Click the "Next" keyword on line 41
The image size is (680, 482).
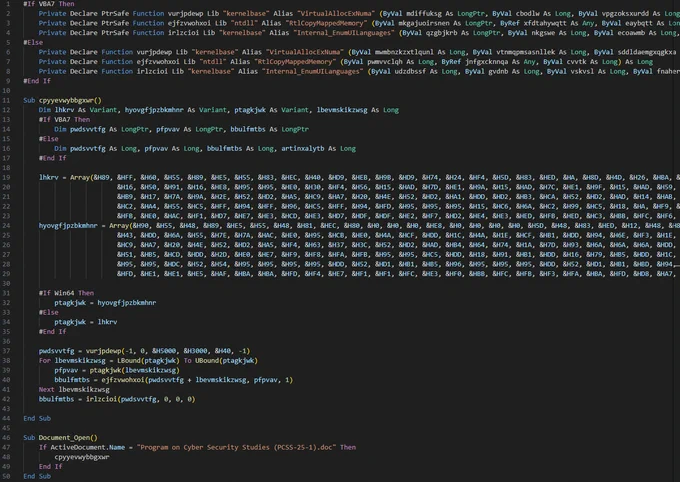coord(46,389)
